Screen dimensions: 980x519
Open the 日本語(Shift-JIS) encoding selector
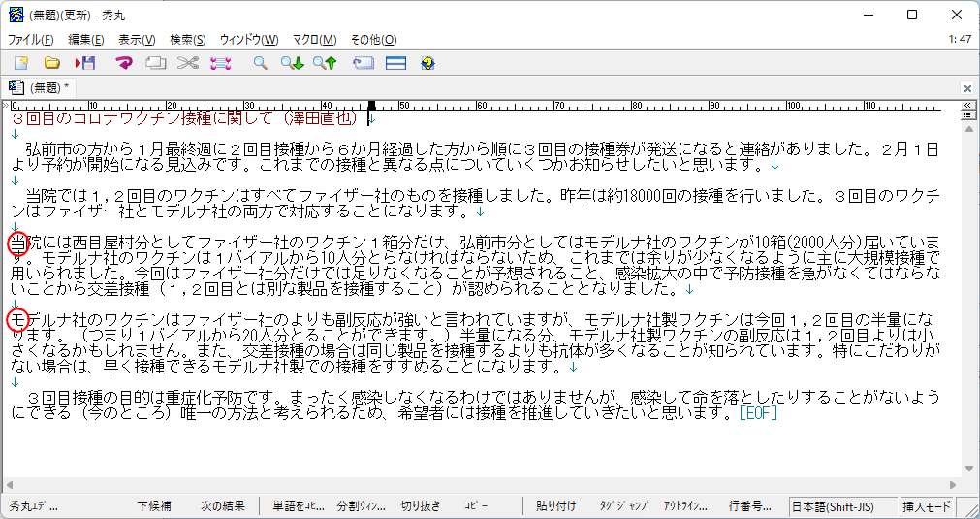(842, 505)
